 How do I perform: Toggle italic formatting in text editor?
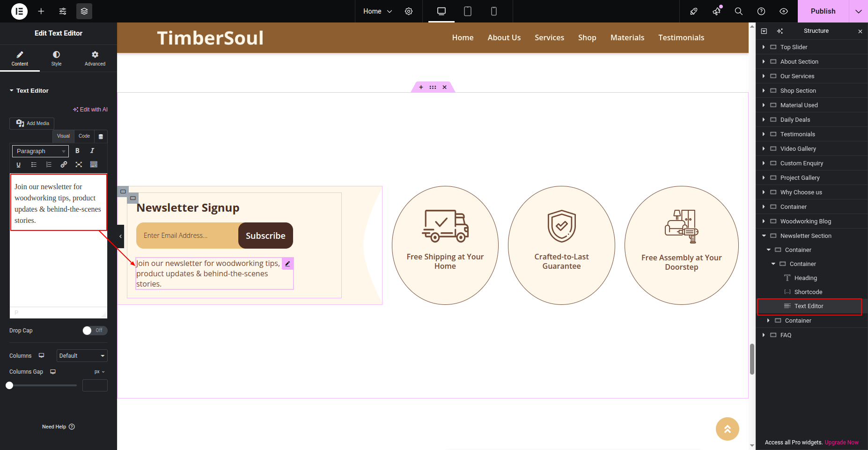[92, 151]
